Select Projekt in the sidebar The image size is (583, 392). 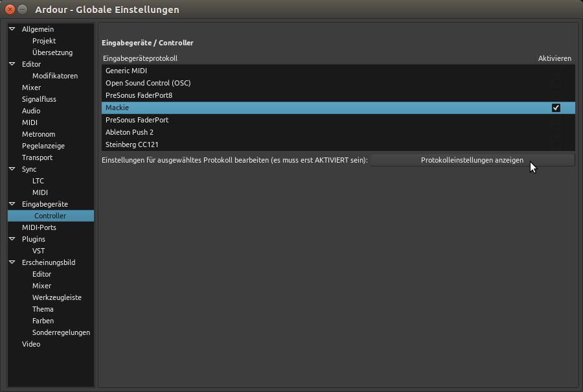(x=44, y=41)
